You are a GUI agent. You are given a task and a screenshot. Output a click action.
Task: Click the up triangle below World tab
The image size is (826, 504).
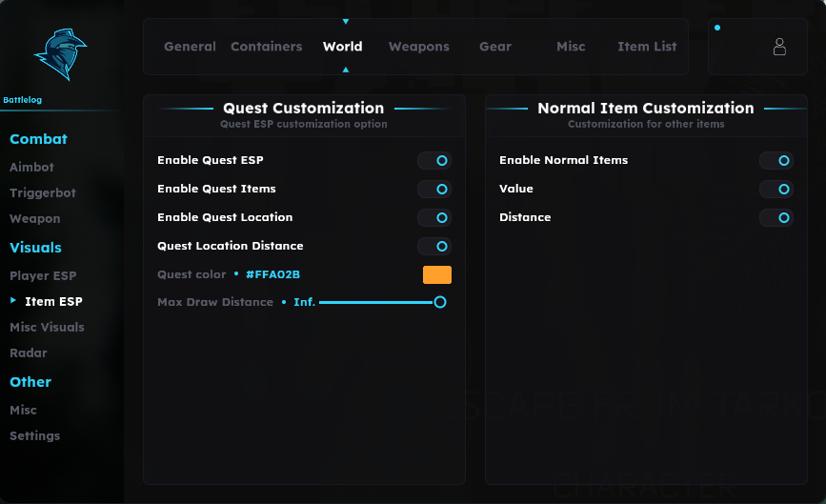pyautogui.click(x=346, y=70)
